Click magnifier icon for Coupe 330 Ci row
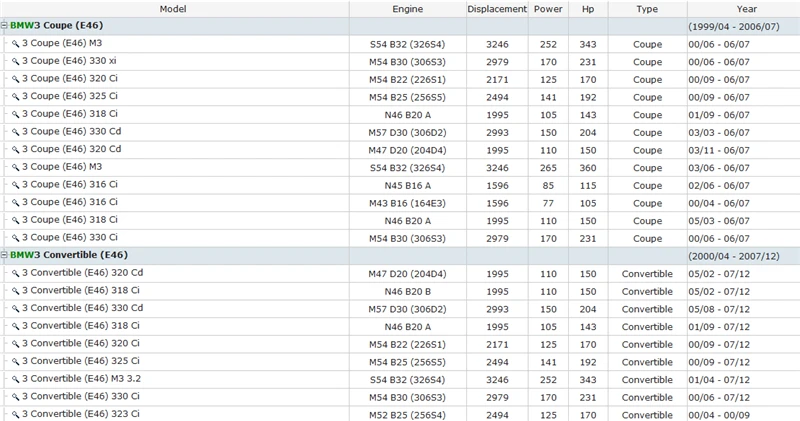The height and width of the screenshot is (421, 800). pos(15,238)
